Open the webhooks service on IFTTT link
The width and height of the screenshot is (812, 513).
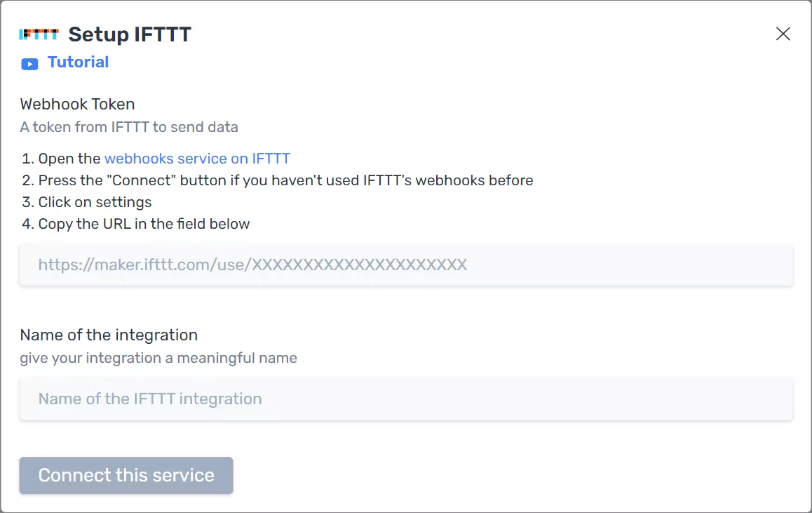tap(196, 158)
